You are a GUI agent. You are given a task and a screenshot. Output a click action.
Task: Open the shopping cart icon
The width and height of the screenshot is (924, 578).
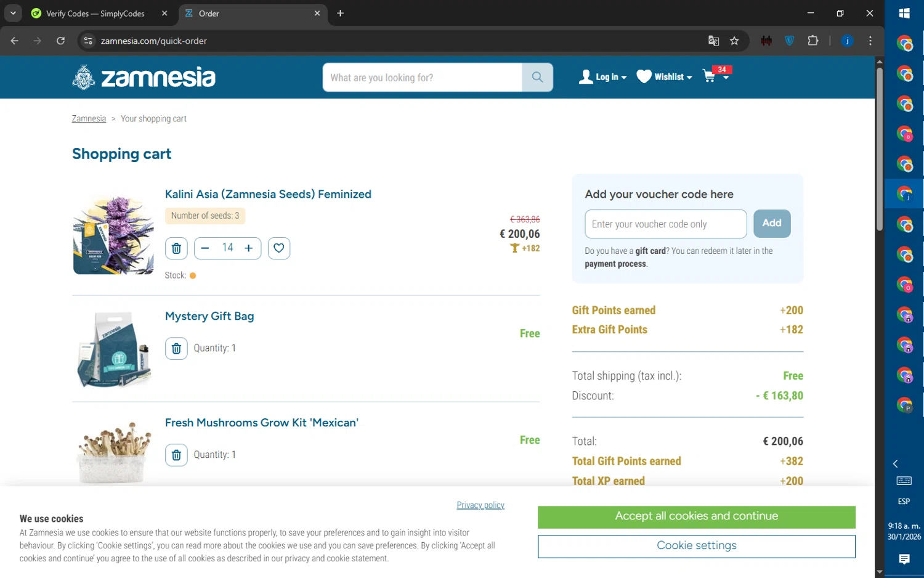710,76
